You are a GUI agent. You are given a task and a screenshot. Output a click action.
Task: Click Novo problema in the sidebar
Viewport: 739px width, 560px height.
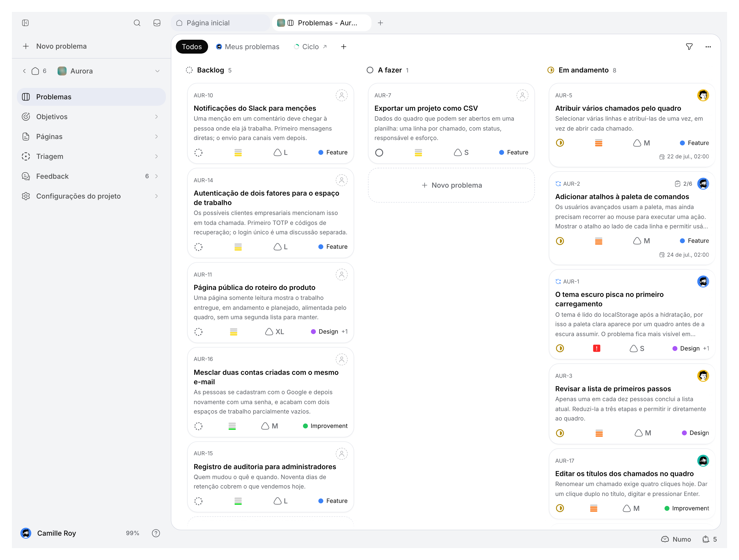(55, 46)
